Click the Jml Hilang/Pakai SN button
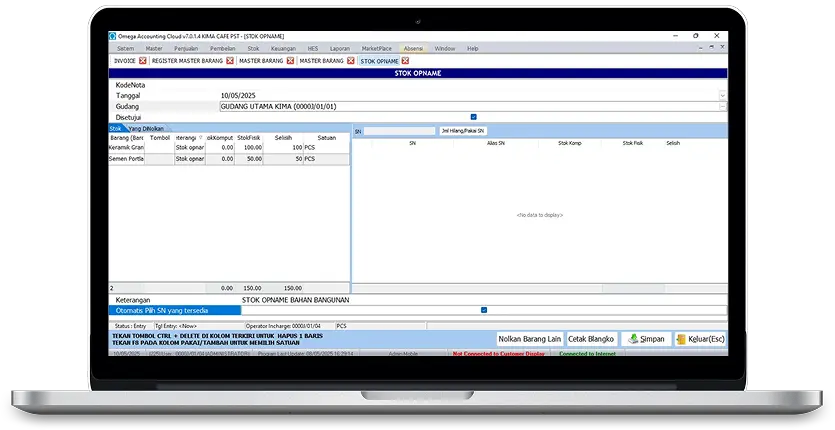Viewport: 835px width, 430px height. pyautogui.click(x=463, y=131)
